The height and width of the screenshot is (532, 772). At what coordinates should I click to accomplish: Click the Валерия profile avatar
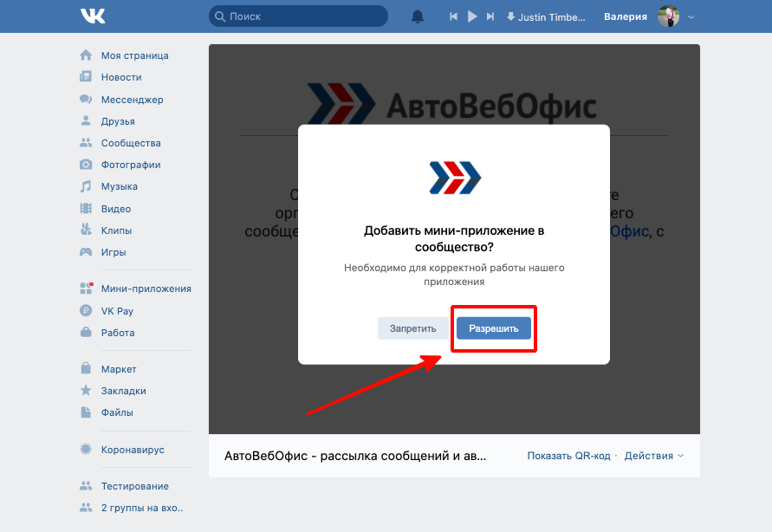click(x=668, y=16)
